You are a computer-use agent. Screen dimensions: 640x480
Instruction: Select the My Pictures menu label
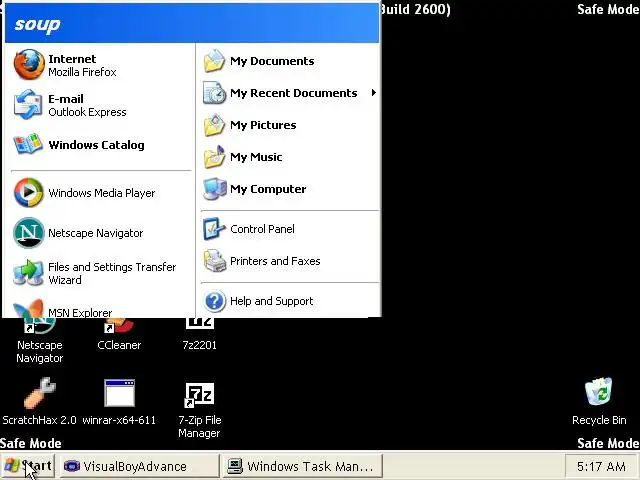click(x=263, y=125)
